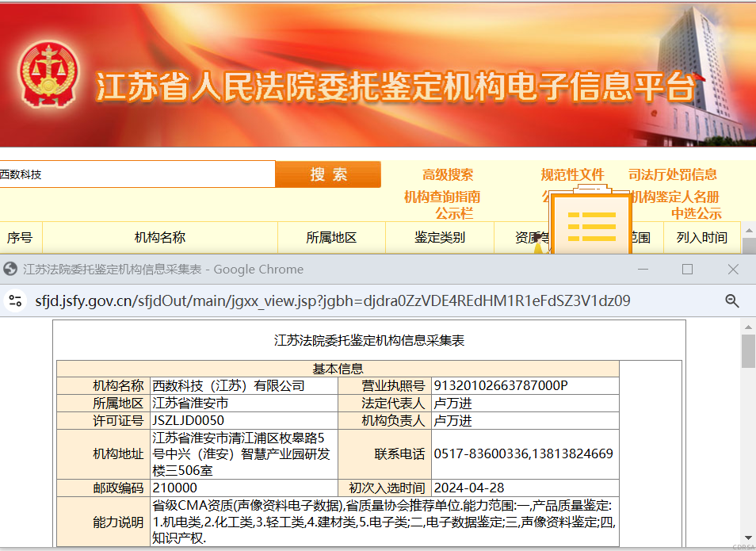Click the search box containing 西数科技

coord(135,174)
